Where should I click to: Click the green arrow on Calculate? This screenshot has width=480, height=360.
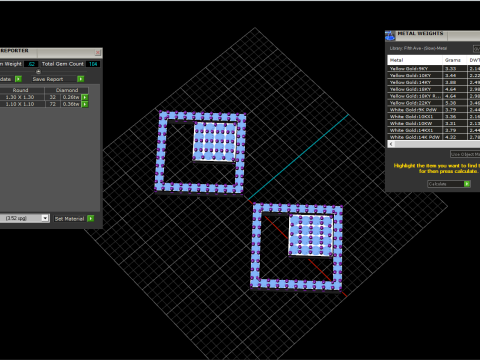tap(467, 184)
